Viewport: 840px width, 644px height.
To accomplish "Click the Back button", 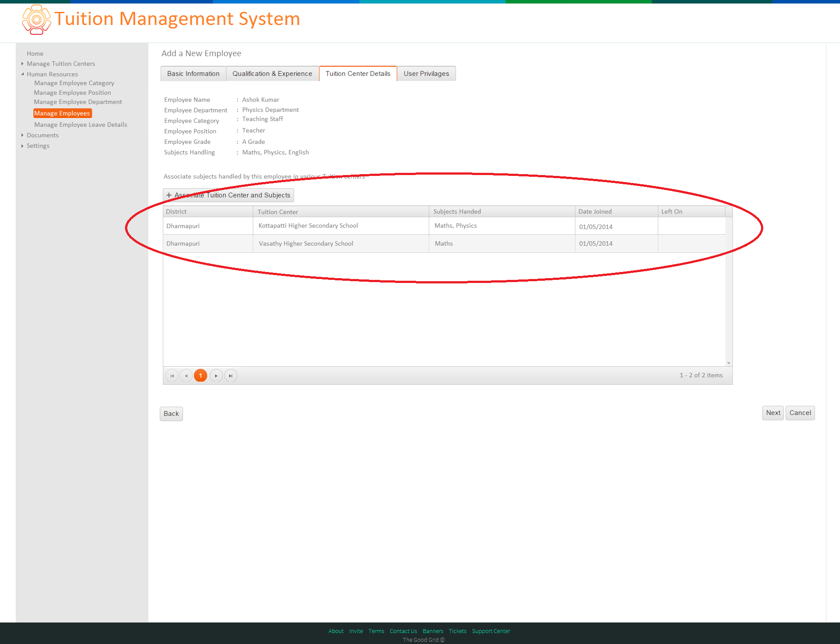I will point(171,414).
